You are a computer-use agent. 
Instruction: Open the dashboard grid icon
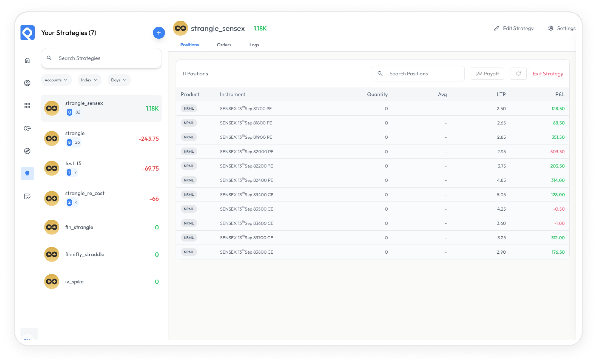pyautogui.click(x=27, y=106)
